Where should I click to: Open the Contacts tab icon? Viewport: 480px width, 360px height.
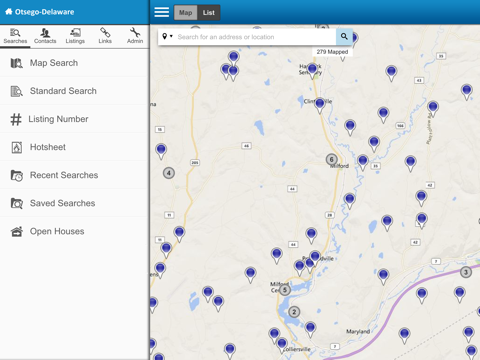click(x=45, y=33)
